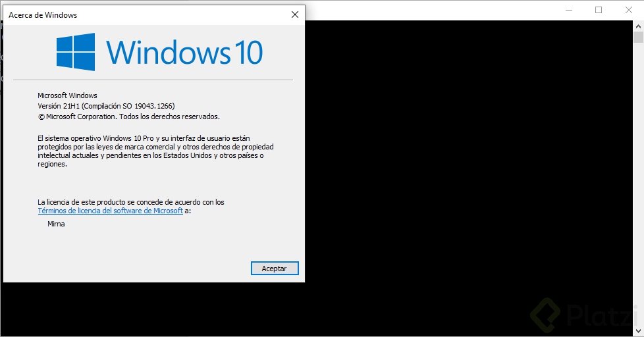The height and width of the screenshot is (337, 644).
Task: Click the 'Microsoft Windows' text line
Action: (67, 95)
